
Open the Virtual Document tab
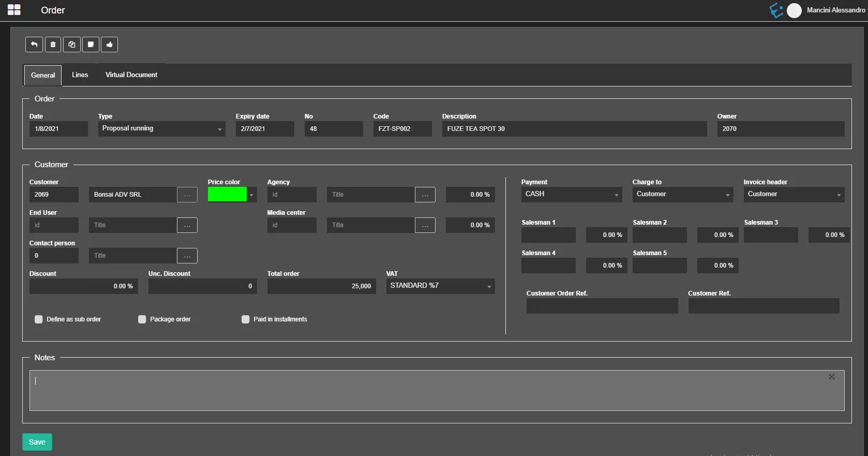click(131, 75)
